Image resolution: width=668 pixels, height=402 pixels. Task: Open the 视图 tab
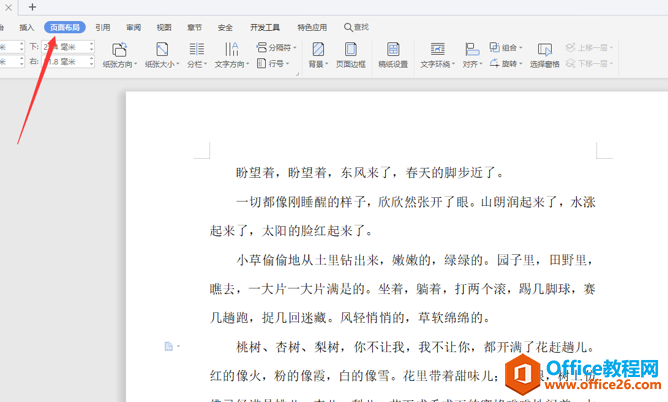(164, 27)
